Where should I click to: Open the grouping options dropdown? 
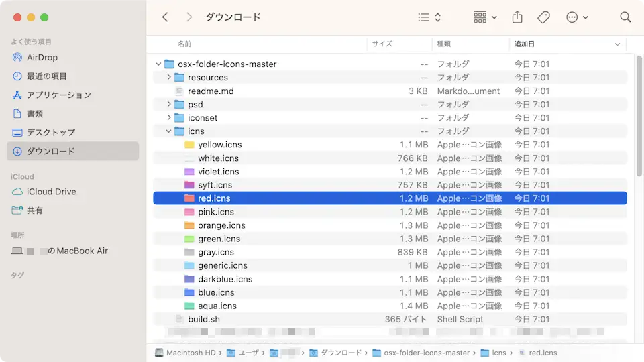point(485,17)
